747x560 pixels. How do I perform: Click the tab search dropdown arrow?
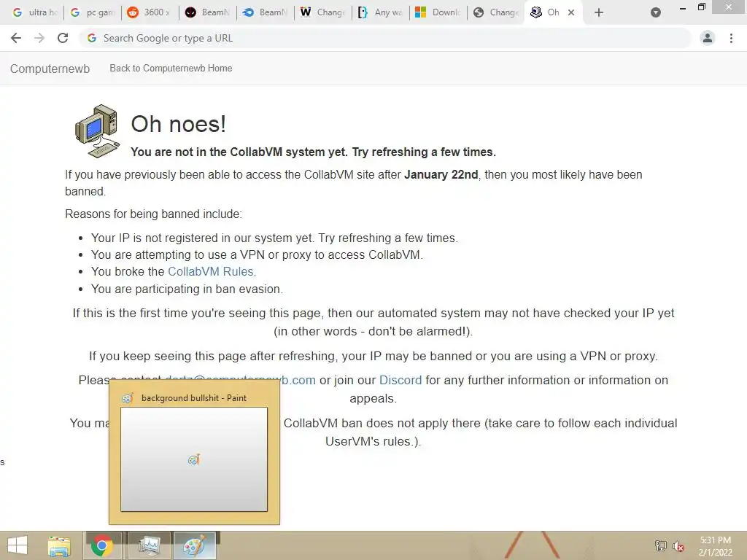tap(656, 12)
